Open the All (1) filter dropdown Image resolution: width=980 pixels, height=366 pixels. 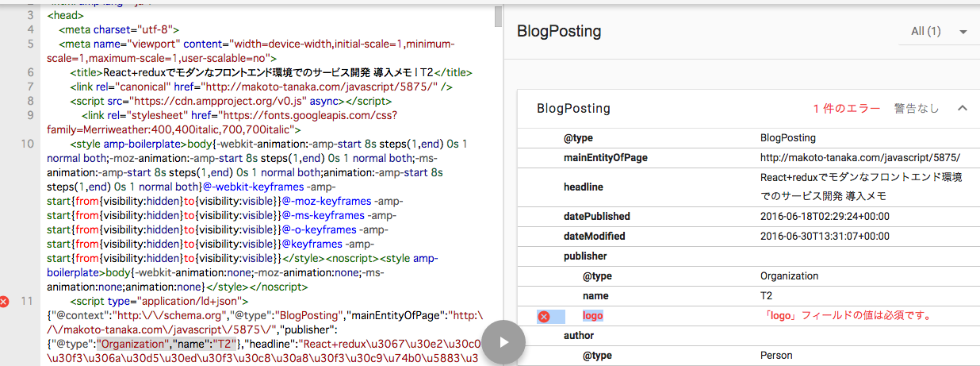[940, 32]
